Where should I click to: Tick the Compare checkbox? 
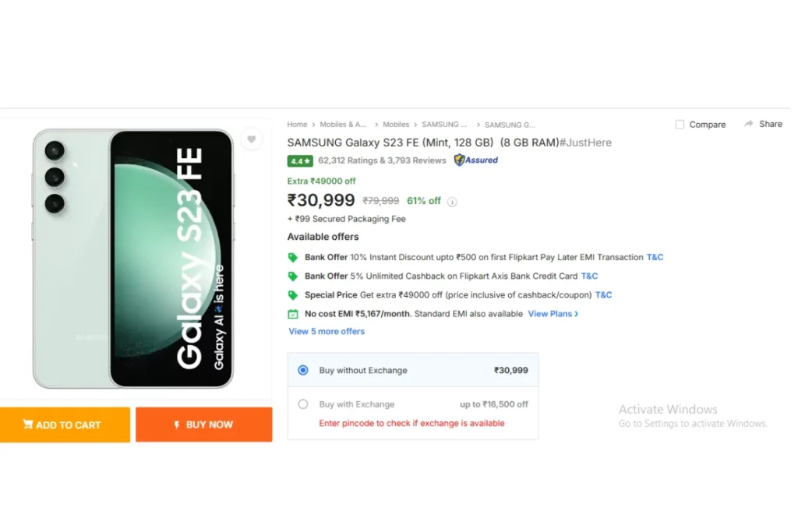[x=680, y=125]
